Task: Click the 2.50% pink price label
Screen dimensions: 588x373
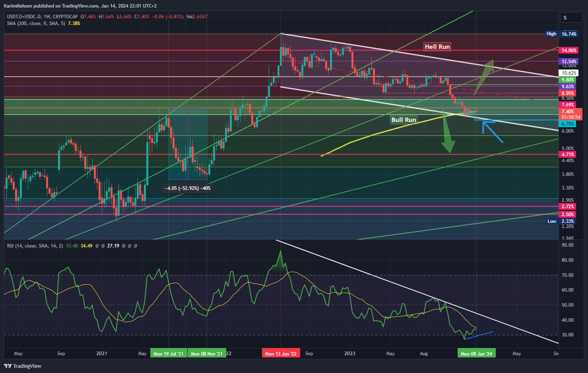Action: (x=567, y=215)
